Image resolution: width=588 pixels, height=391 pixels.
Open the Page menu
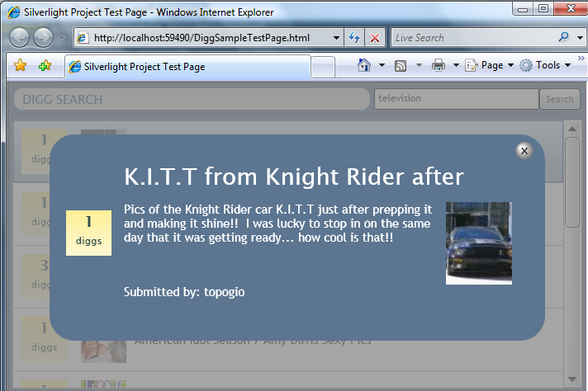click(490, 65)
